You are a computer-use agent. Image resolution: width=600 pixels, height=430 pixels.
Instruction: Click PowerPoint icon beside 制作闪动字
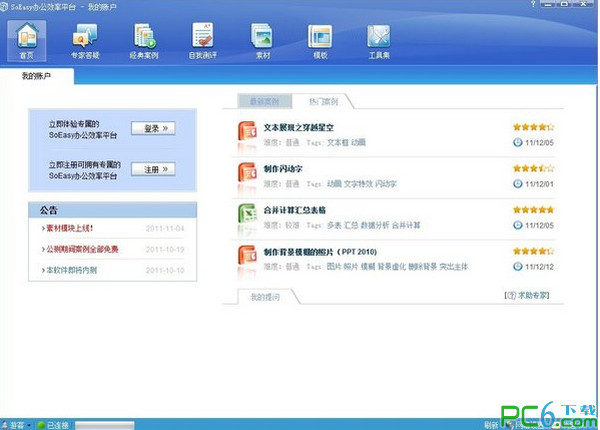point(248,173)
